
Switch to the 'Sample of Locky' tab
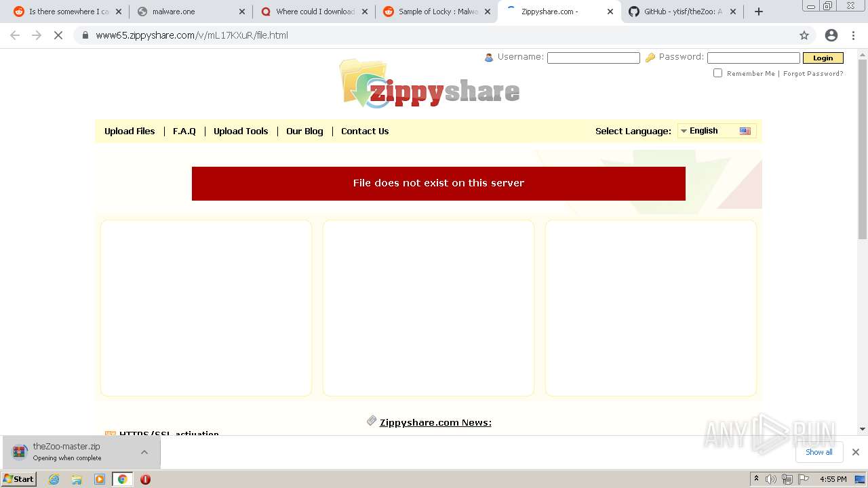point(437,12)
